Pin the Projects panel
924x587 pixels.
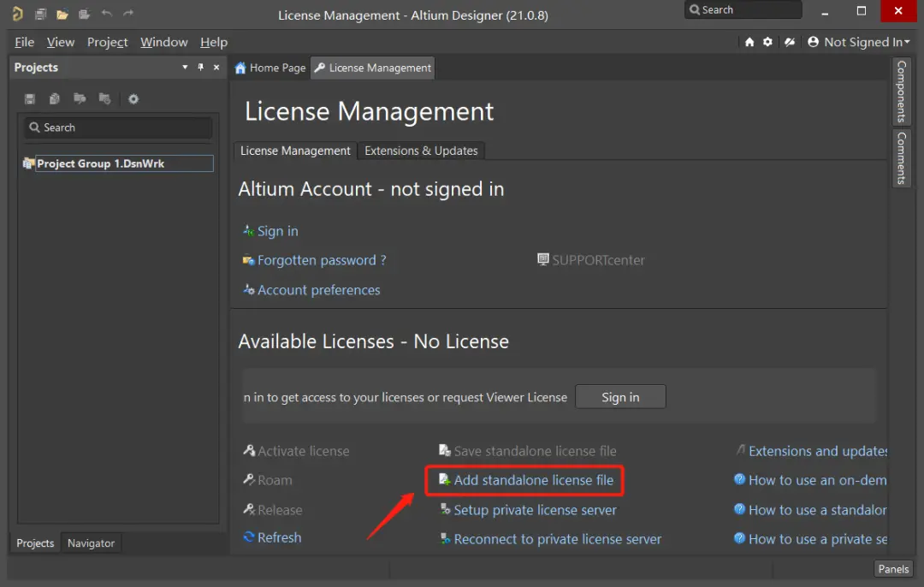(x=200, y=68)
